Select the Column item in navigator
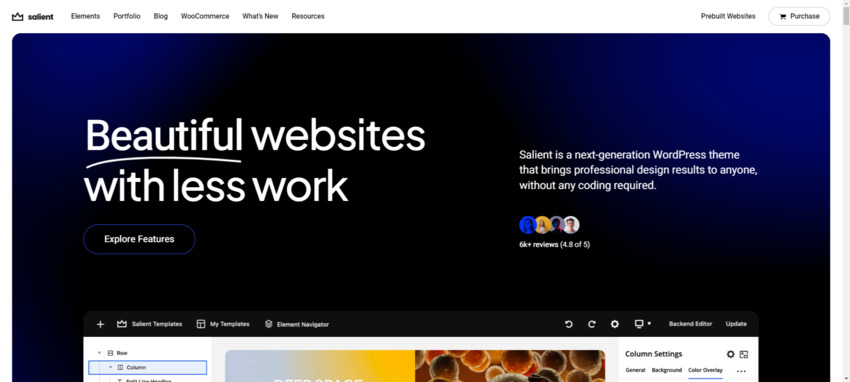 147,367
